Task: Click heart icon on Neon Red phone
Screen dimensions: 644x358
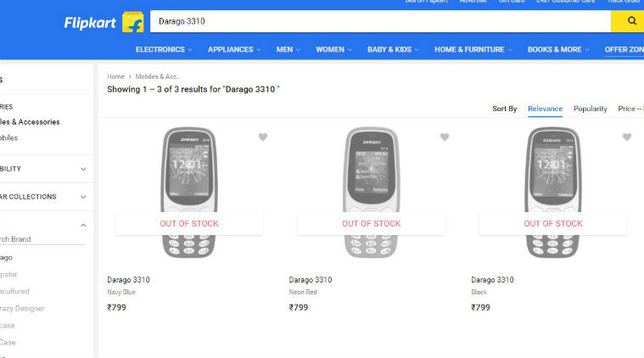Action: pos(445,137)
